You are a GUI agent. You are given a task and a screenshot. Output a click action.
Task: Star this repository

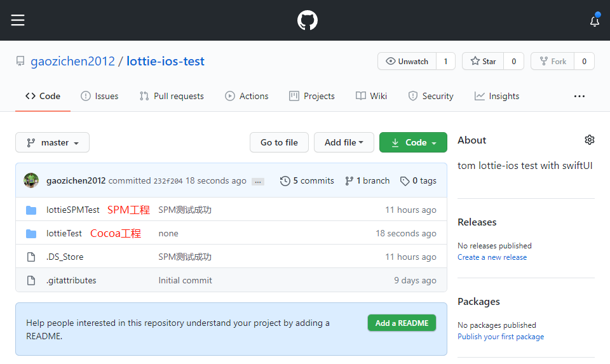(483, 62)
